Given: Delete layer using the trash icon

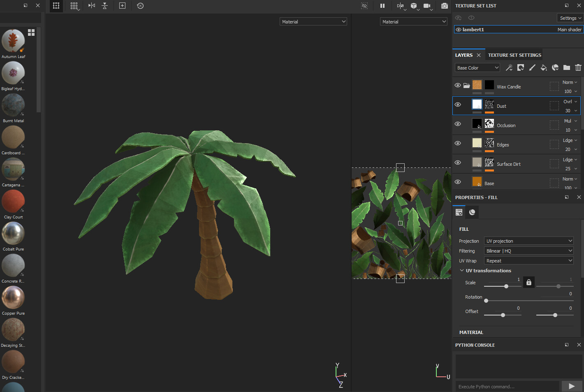Looking at the screenshot, I should [x=578, y=68].
